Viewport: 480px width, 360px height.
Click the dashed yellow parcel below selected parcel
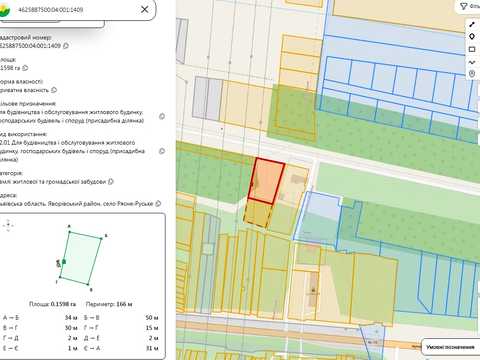click(x=258, y=213)
